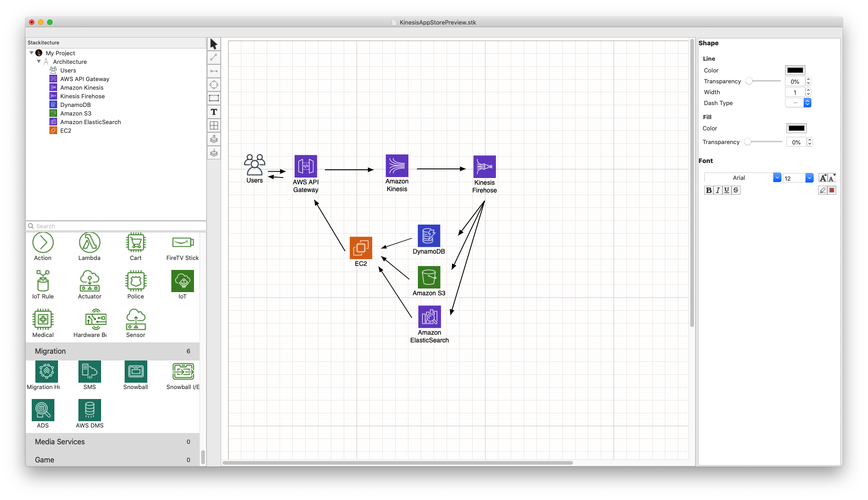
Task: Open the Fill color swatch
Action: click(x=796, y=129)
